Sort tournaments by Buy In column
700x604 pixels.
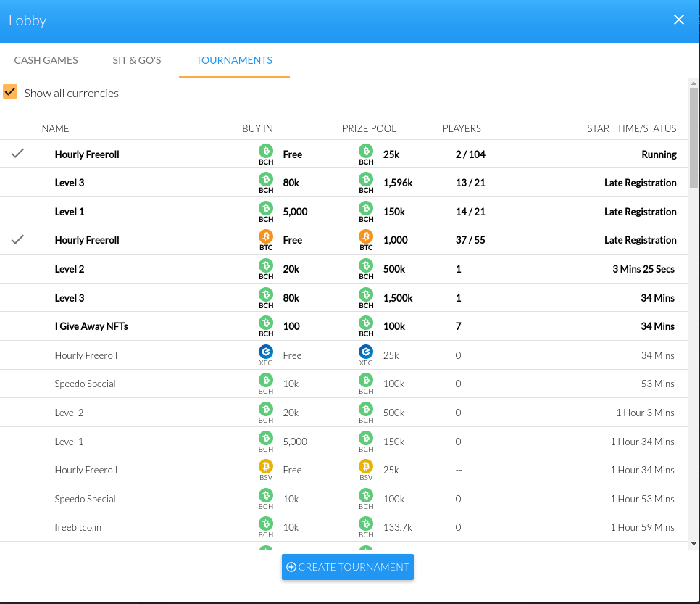[257, 128]
